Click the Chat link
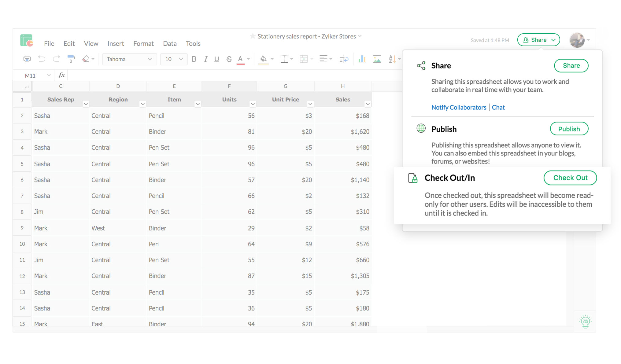The height and width of the screenshot is (364, 621). point(498,107)
